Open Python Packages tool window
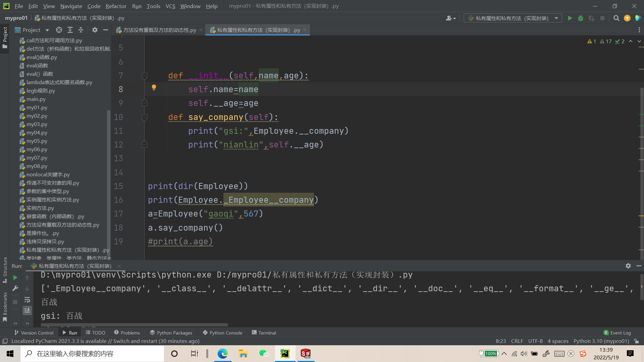 coord(171,333)
